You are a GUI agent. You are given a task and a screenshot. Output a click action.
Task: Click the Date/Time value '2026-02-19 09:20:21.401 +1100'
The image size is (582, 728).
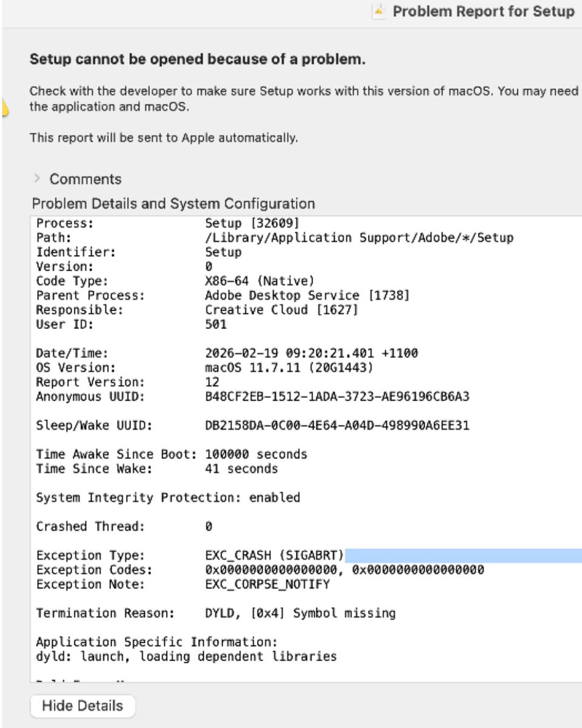click(x=312, y=353)
